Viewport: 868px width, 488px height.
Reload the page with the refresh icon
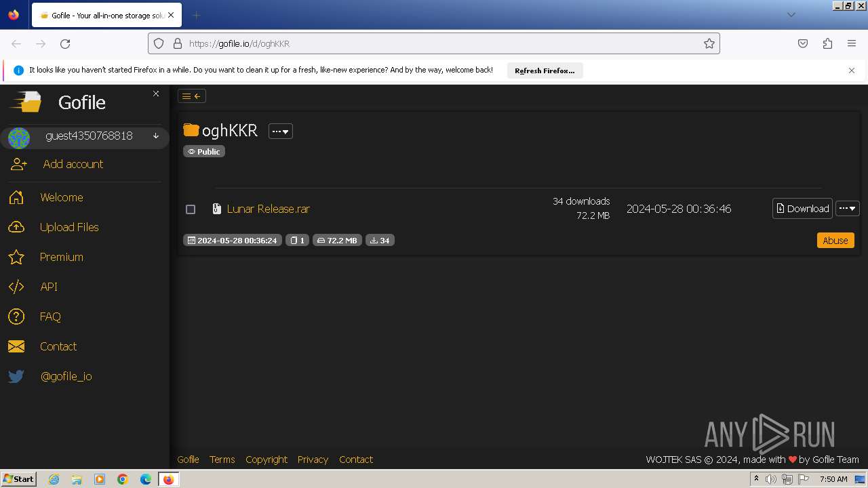click(x=65, y=43)
